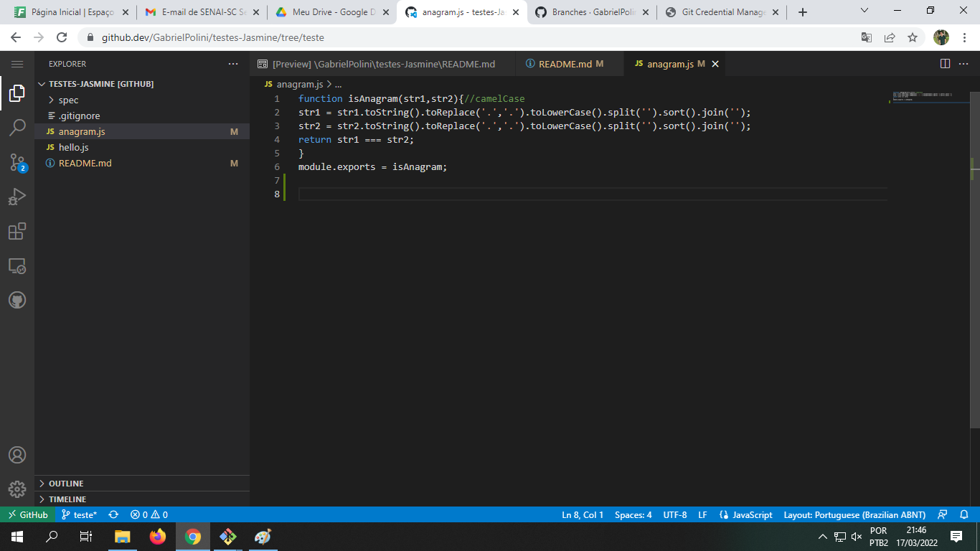Screen dimensions: 980x551
Task: Change indentation via Spaces: 4
Action: coord(633,514)
